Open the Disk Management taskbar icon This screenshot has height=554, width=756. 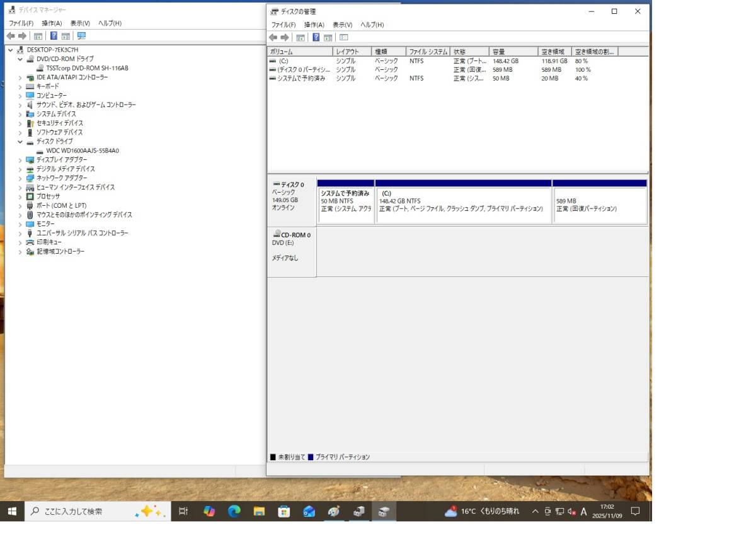click(384, 511)
